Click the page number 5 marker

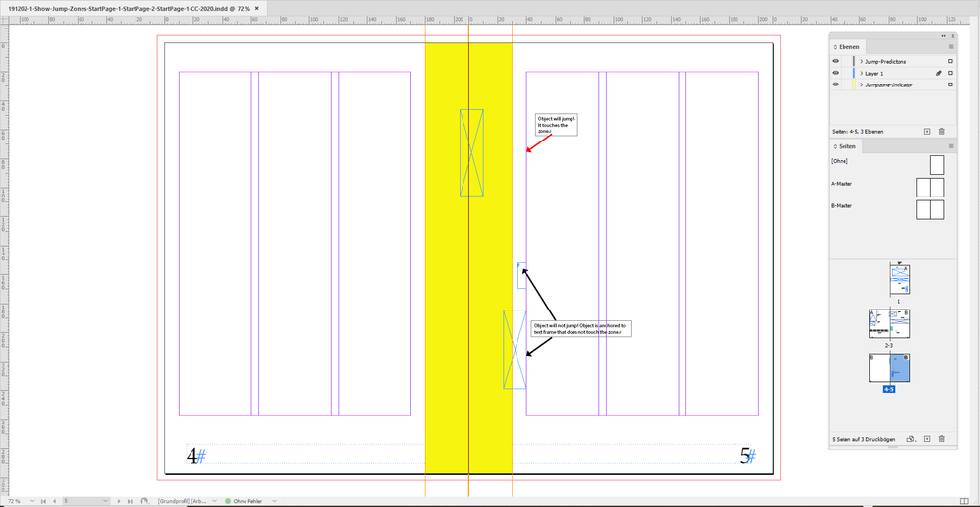point(745,456)
